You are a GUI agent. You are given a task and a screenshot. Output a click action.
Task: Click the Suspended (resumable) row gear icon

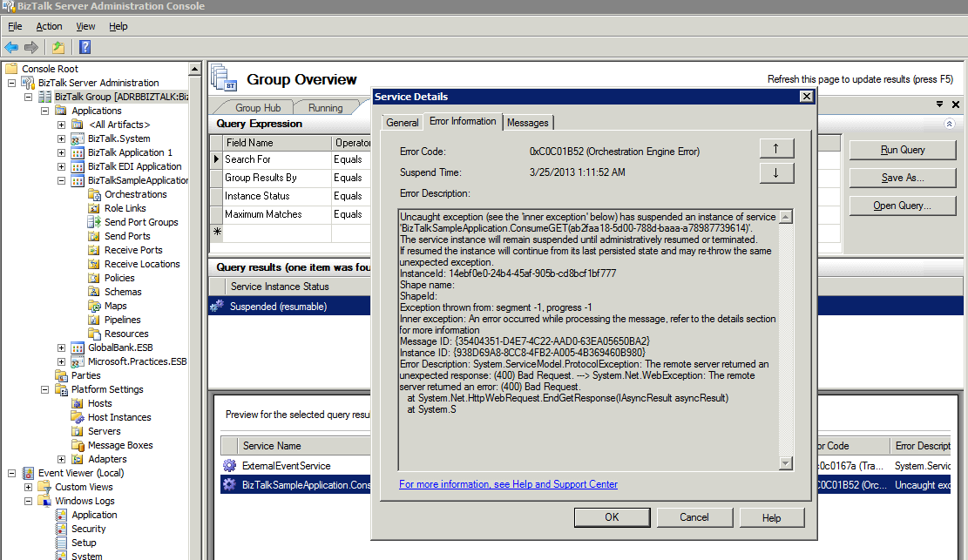217,307
